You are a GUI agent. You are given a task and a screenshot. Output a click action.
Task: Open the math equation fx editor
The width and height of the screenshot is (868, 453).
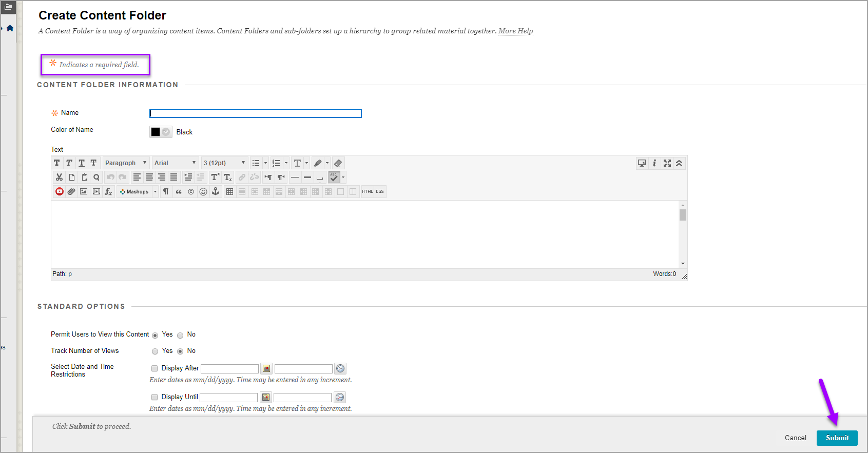[108, 192]
